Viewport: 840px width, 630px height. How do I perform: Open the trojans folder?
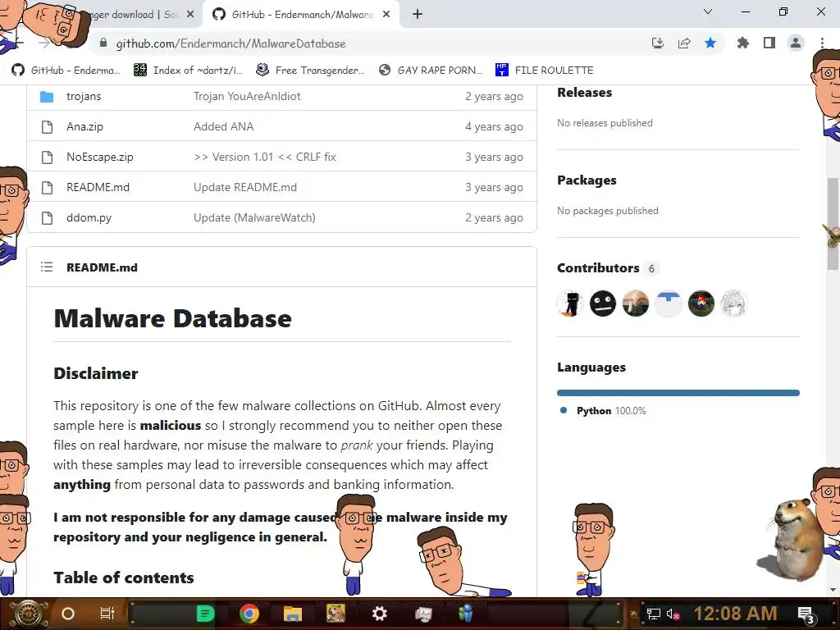(x=84, y=97)
